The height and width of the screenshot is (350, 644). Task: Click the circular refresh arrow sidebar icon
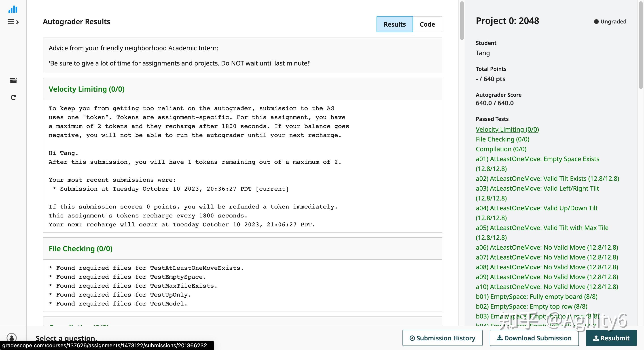point(13,97)
